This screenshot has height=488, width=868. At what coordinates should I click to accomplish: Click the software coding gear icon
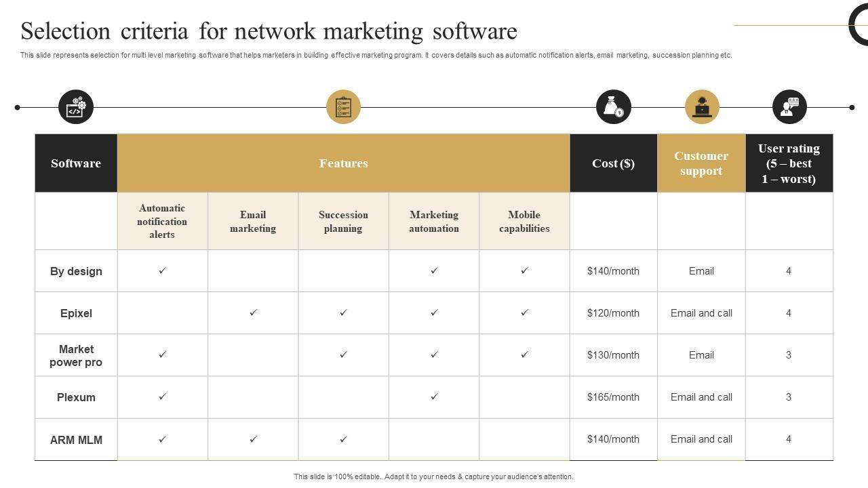[x=75, y=107]
